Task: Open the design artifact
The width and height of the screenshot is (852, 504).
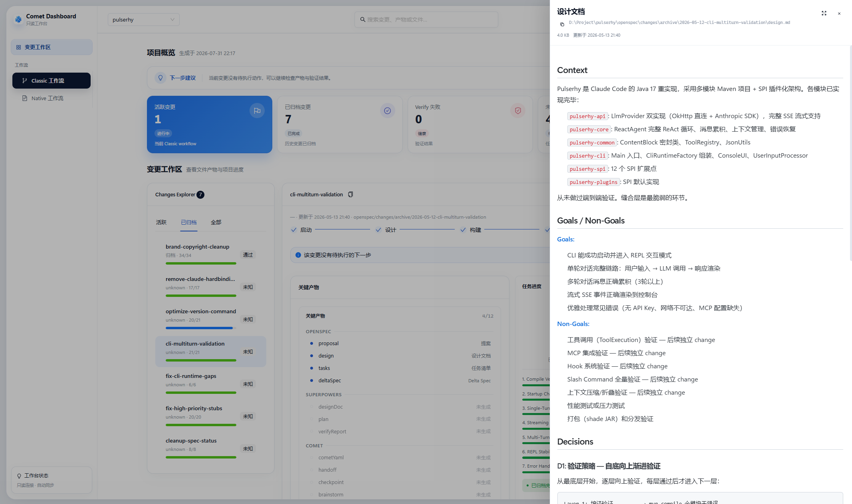Action: [x=400, y=356]
